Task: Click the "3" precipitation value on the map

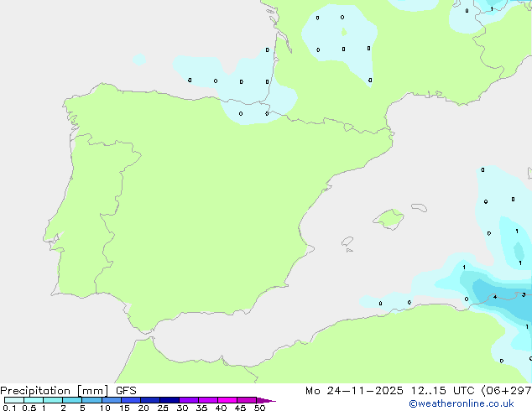Action: [524, 294]
